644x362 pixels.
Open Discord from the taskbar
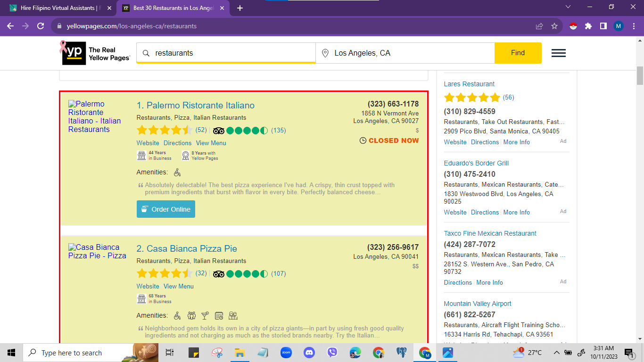click(309, 353)
